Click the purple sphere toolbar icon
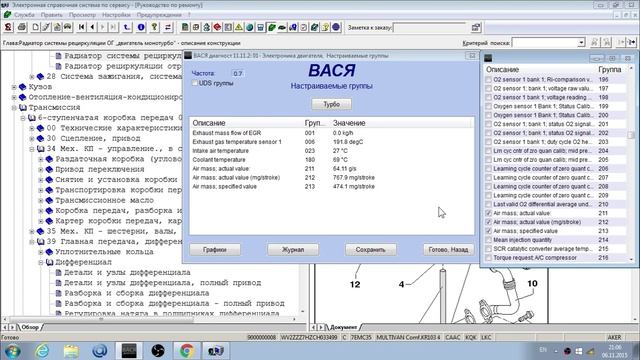This screenshot has height=360, width=640. (336, 27)
